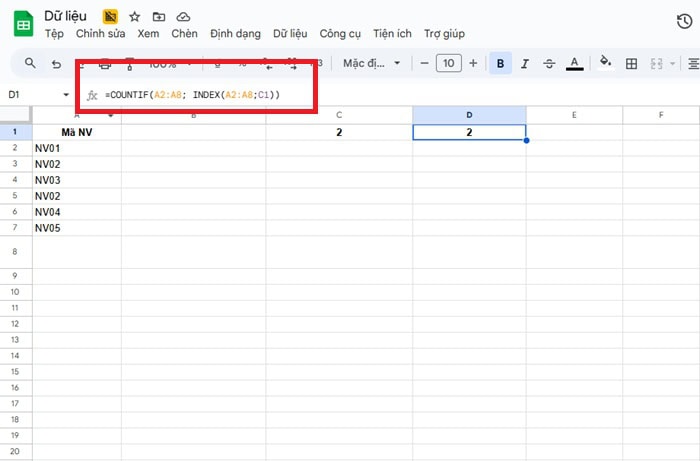This screenshot has width=700, height=461.
Task: Click the move-to-folder icon
Action: pyautogui.click(x=159, y=17)
